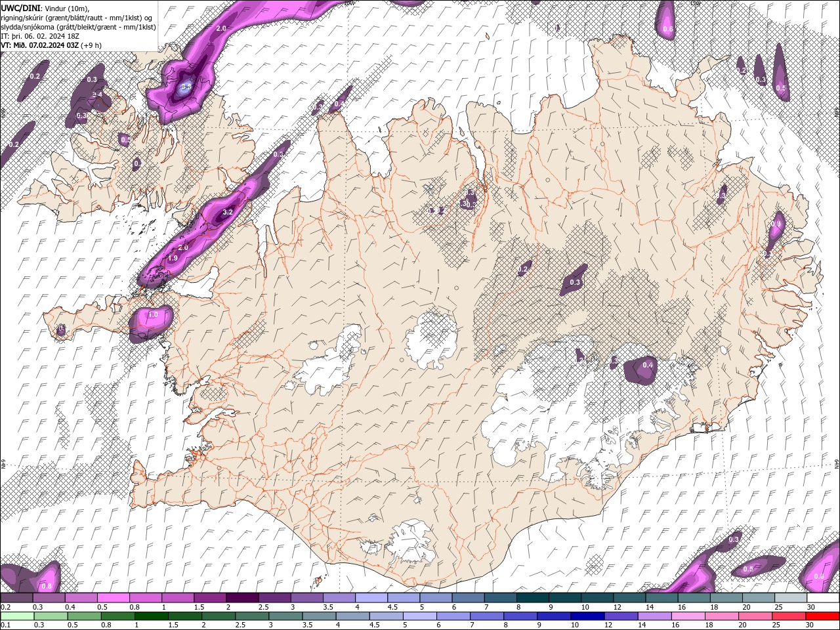Viewport: 840px width, 630px height.
Task: Pick the dark mauve 0.2–0.3 snow legend swatch
Action: (16, 598)
